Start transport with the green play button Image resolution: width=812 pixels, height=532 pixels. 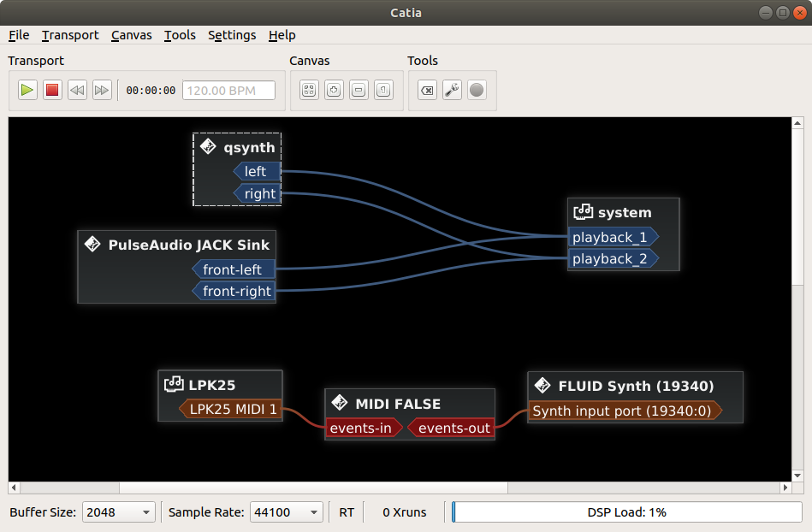tap(27, 90)
